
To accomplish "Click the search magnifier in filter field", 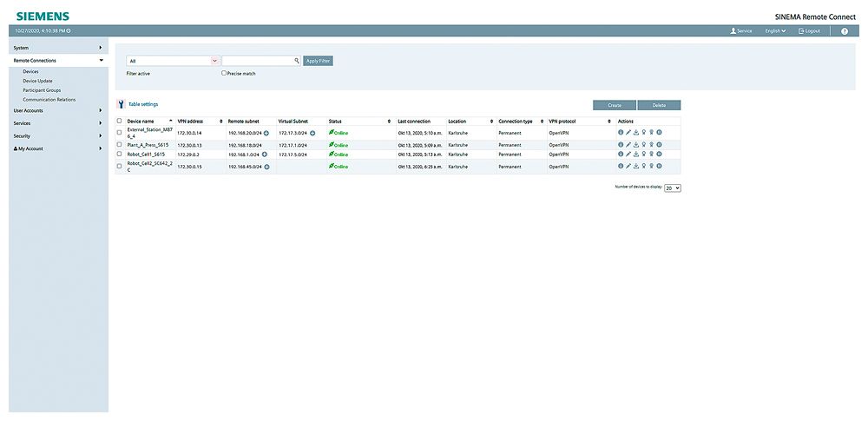I will [x=297, y=61].
